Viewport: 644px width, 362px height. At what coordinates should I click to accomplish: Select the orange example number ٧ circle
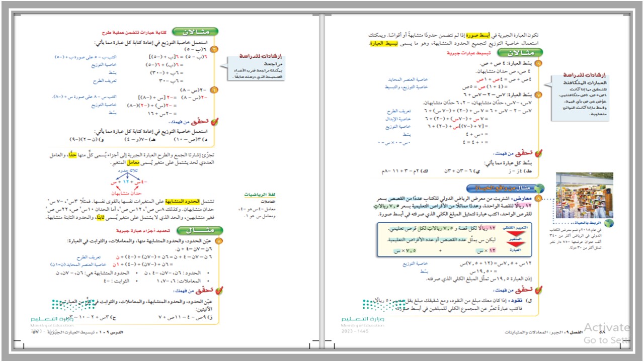coord(538,95)
